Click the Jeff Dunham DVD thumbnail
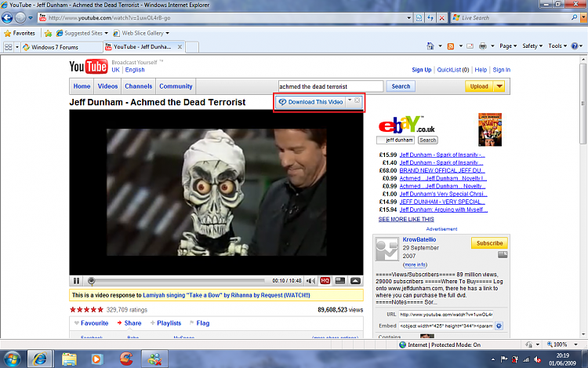The image size is (588, 368). point(490,129)
